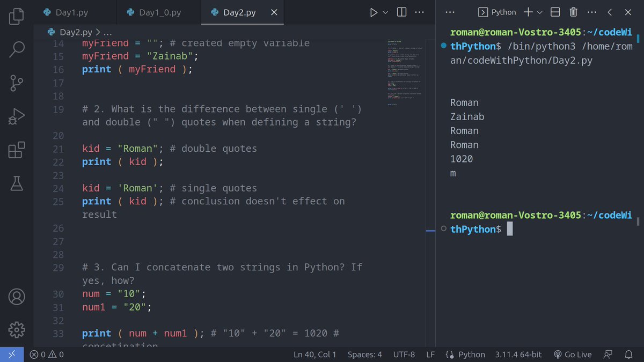Click the num1 = "20" code line

tap(117, 307)
